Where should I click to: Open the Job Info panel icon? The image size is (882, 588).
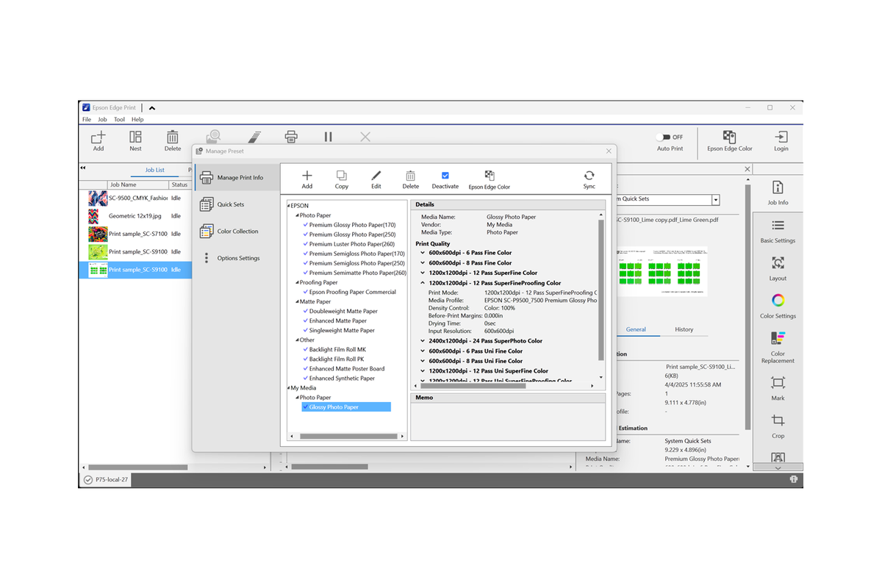click(778, 193)
